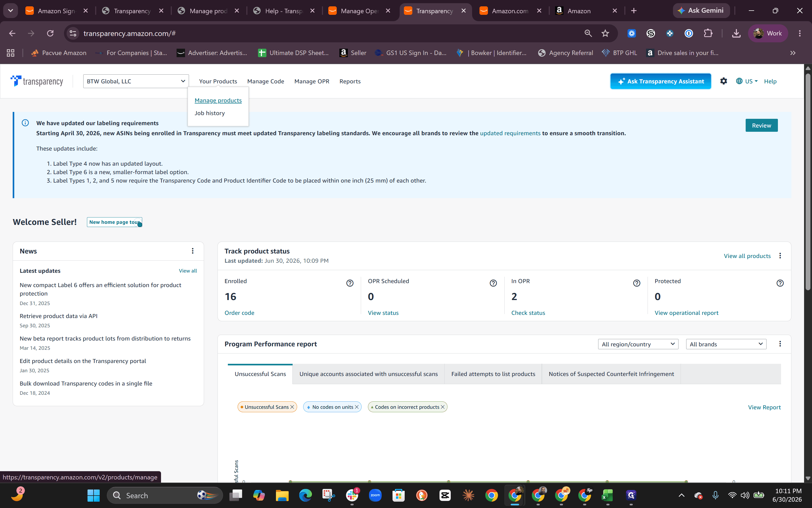Open Program Performance report three-dot menu

[780, 344]
